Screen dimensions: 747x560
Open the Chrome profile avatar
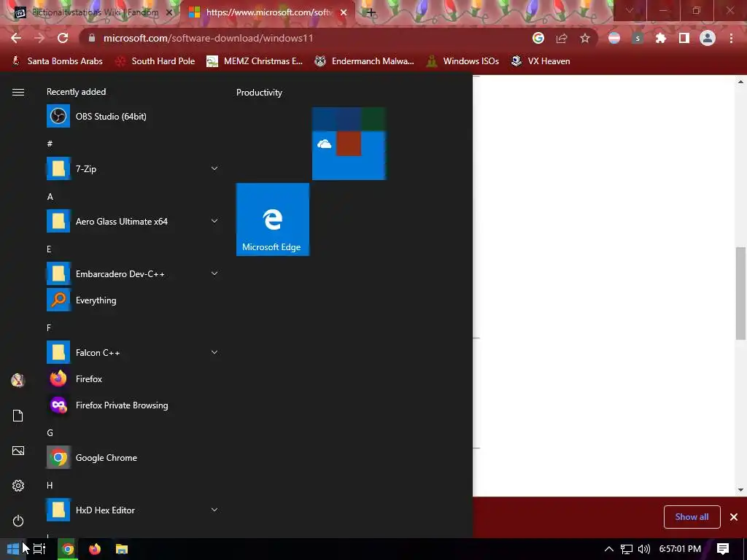pos(708,38)
